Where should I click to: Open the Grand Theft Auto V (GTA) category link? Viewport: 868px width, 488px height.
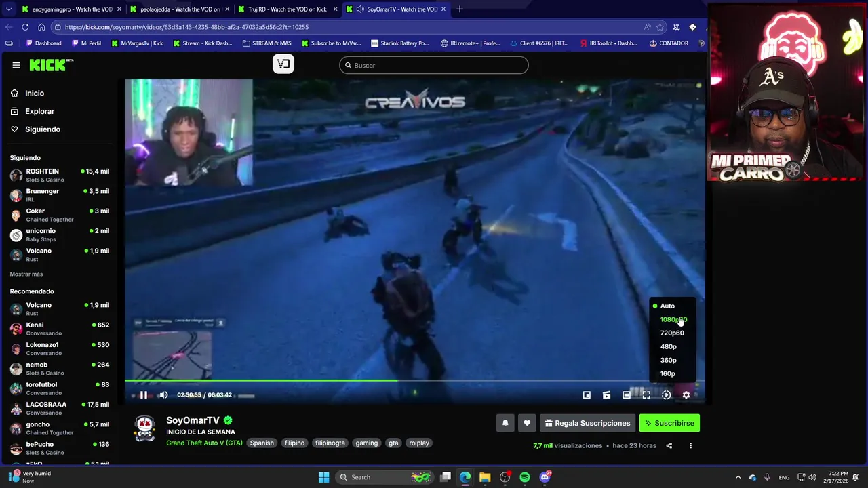pos(204,443)
